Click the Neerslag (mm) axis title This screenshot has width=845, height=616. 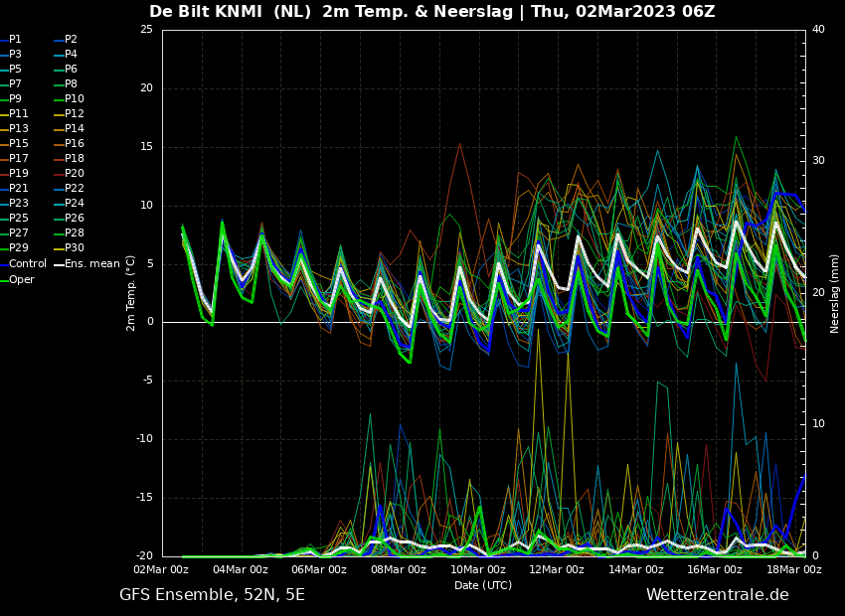[835, 293]
